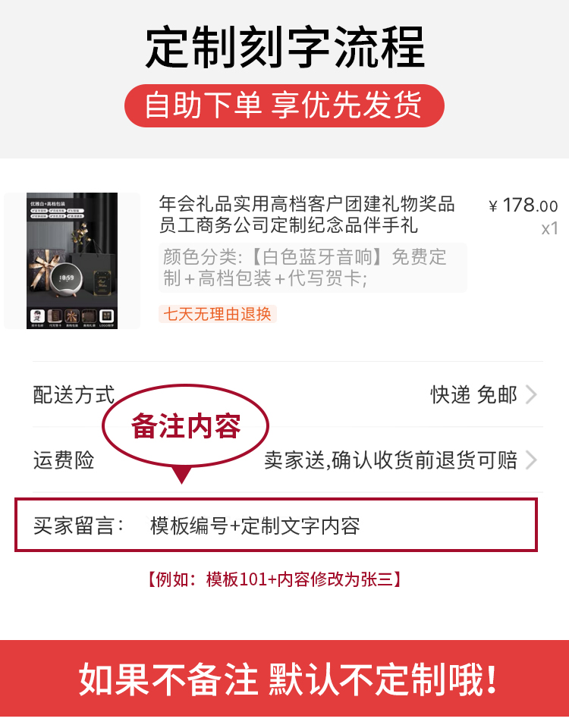Click the clock speaker showing 10:59
The image size is (569, 728).
(x=67, y=279)
